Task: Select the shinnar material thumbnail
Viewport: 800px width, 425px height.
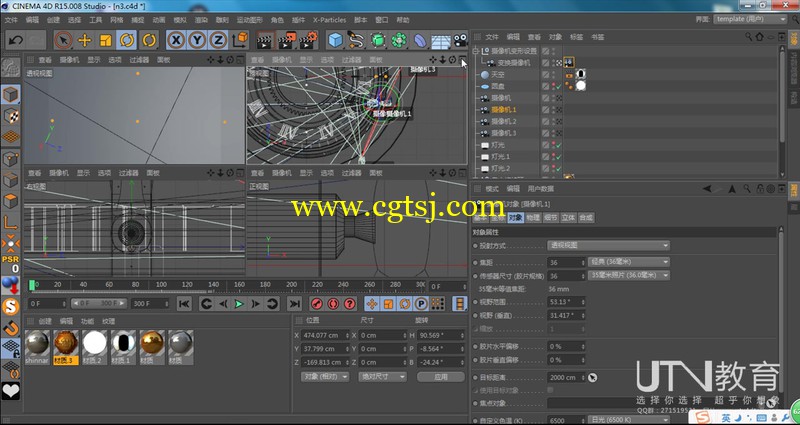Action: tap(37, 346)
